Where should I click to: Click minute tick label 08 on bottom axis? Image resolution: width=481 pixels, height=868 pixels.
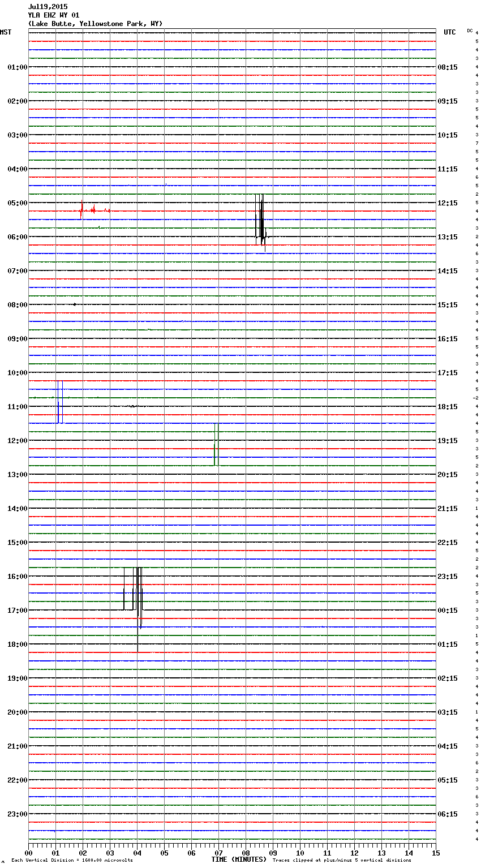[246, 853]
